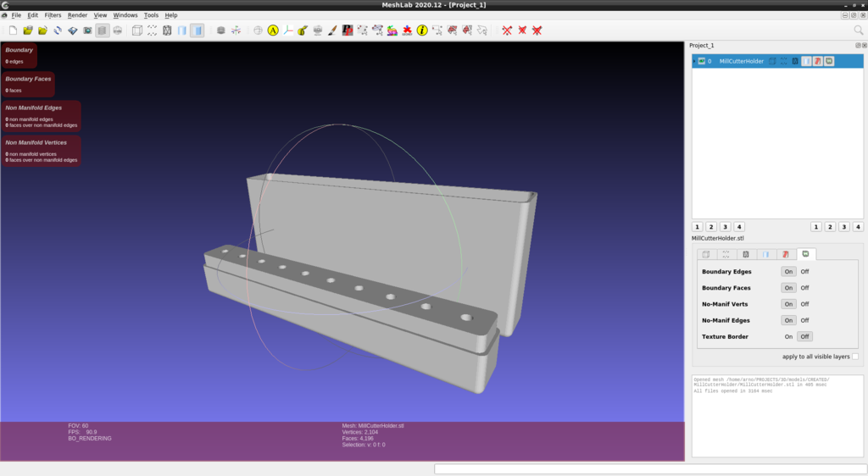Open the Render menu
868x476 pixels.
tap(77, 15)
